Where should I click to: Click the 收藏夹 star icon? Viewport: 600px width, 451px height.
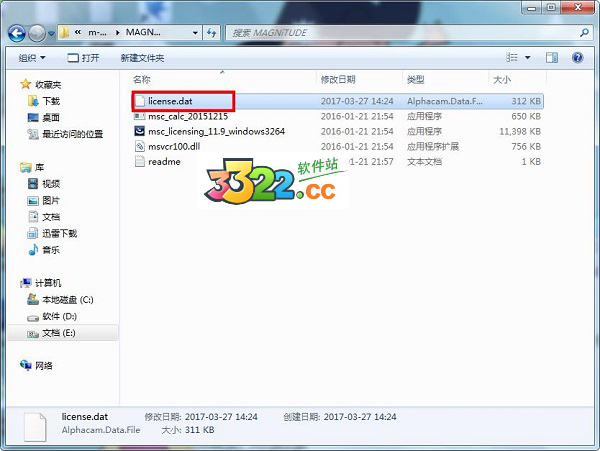(25, 84)
